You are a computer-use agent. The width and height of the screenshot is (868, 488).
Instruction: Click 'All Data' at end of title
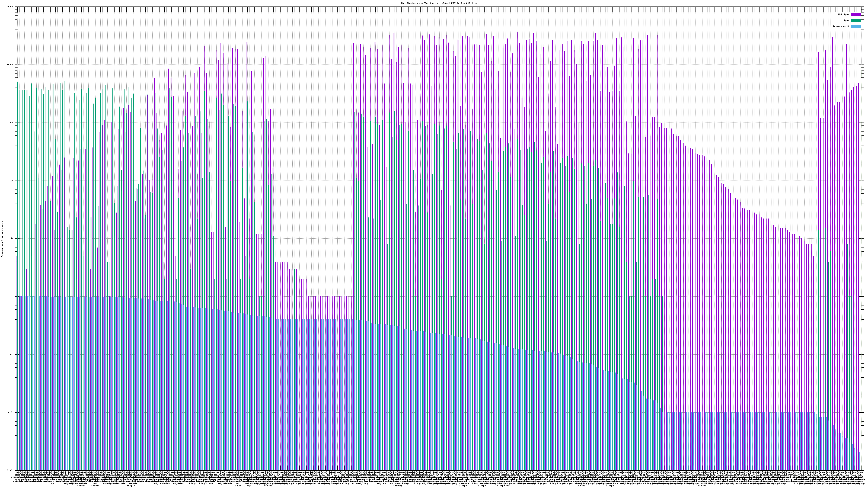point(471,3)
